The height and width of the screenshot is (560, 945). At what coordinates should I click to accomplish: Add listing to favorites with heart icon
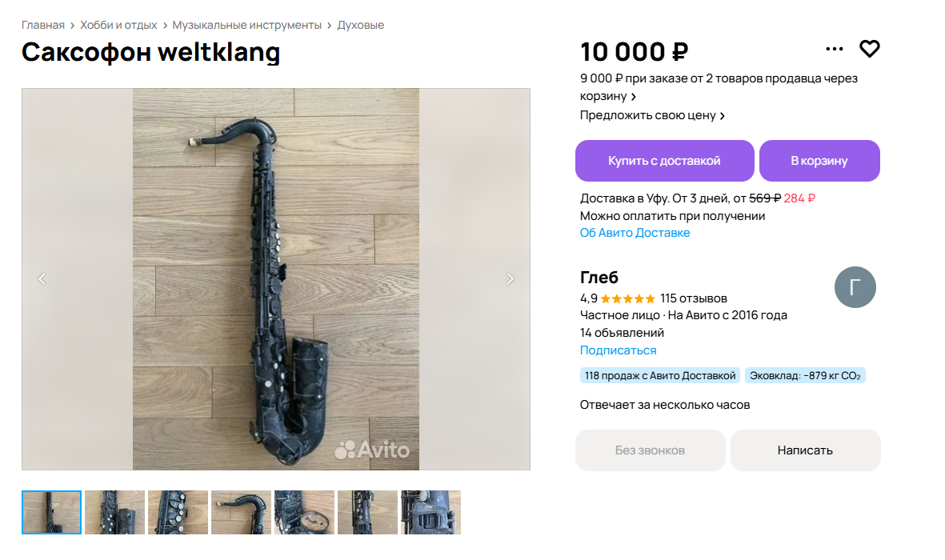coord(870,49)
